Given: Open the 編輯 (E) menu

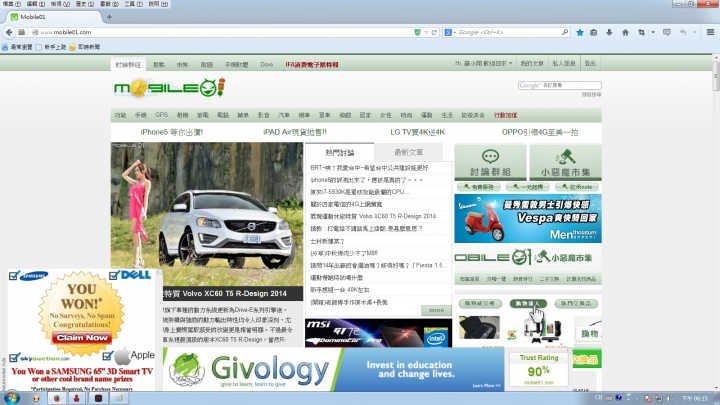Looking at the screenshot, I should [x=36, y=4].
